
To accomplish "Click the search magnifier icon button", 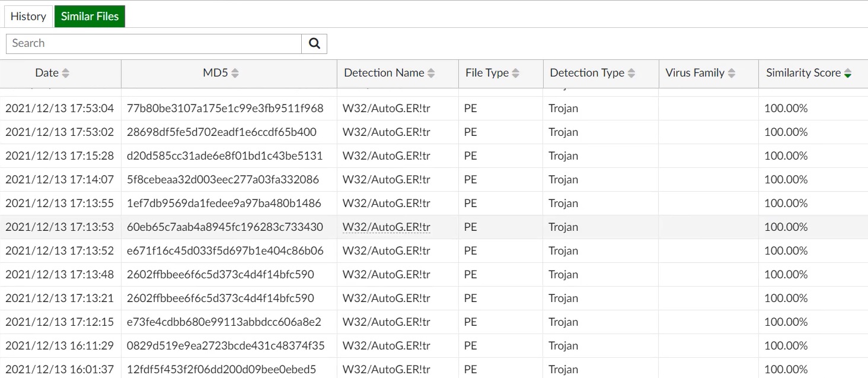I will click(314, 43).
